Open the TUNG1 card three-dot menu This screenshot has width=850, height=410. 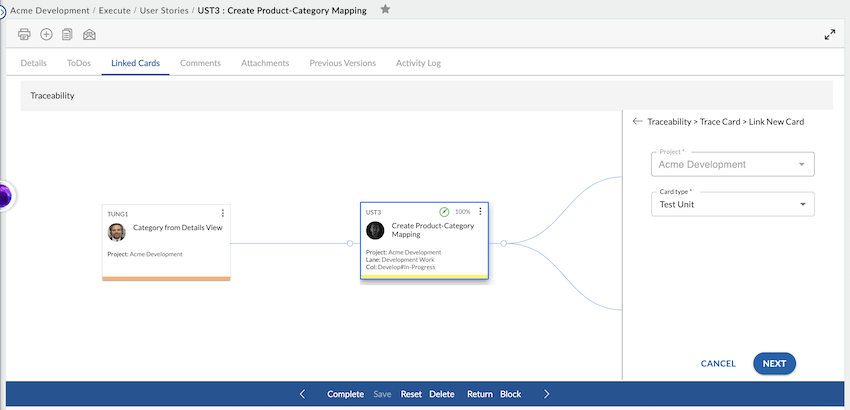[x=223, y=213]
